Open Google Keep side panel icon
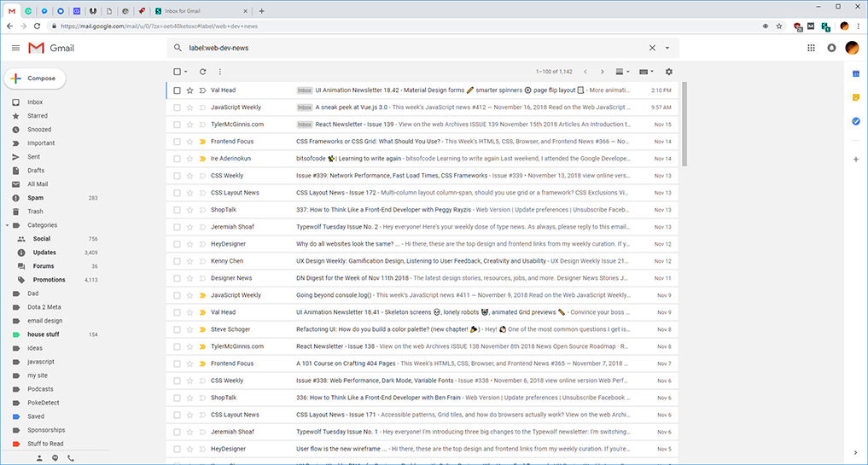868x465 pixels. 856,97
